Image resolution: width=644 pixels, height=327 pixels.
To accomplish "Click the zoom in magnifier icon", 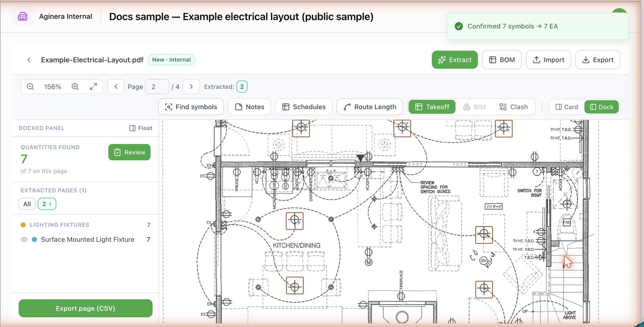I will click(75, 86).
